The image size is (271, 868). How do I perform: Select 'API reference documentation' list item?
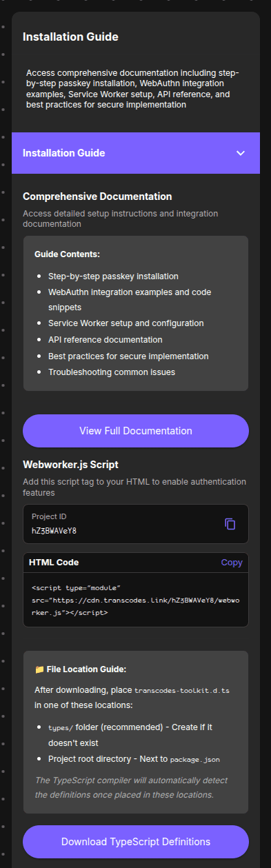pyautogui.click(x=106, y=339)
